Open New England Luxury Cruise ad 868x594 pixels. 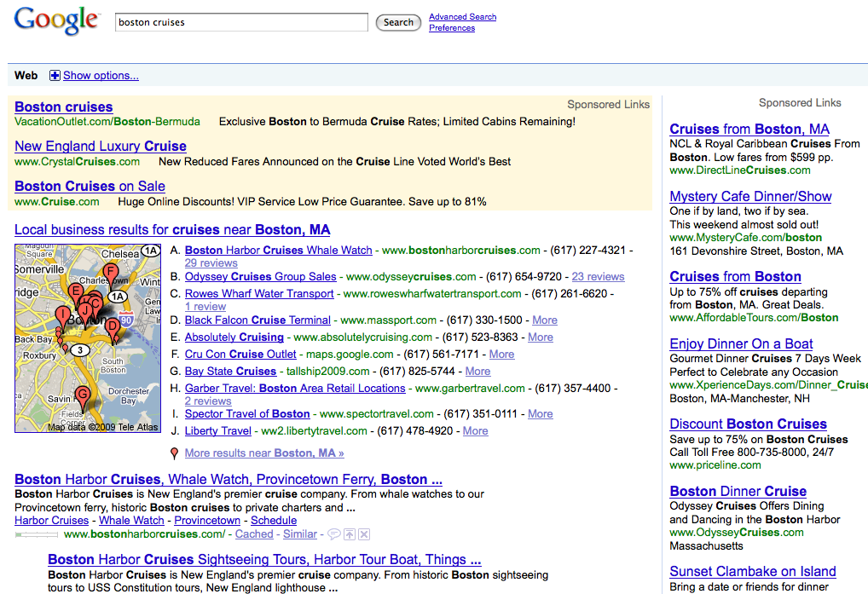point(101,146)
